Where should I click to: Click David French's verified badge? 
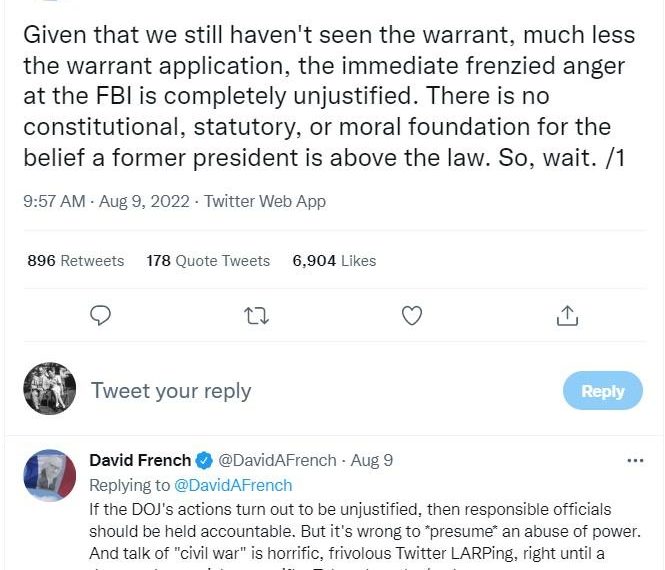point(204,461)
